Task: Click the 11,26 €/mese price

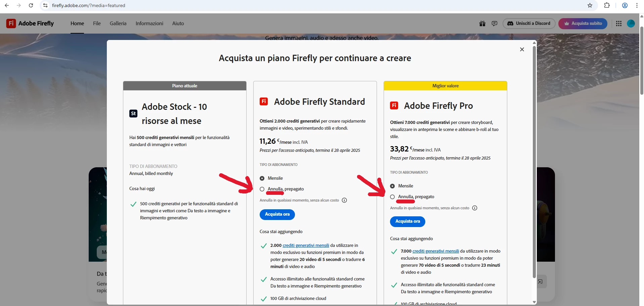Action: pos(284,141)
